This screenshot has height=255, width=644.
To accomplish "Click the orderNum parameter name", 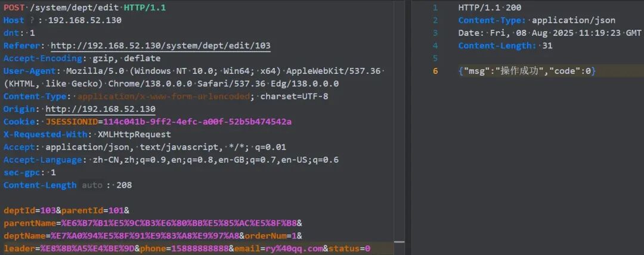I will pos(263,236).
